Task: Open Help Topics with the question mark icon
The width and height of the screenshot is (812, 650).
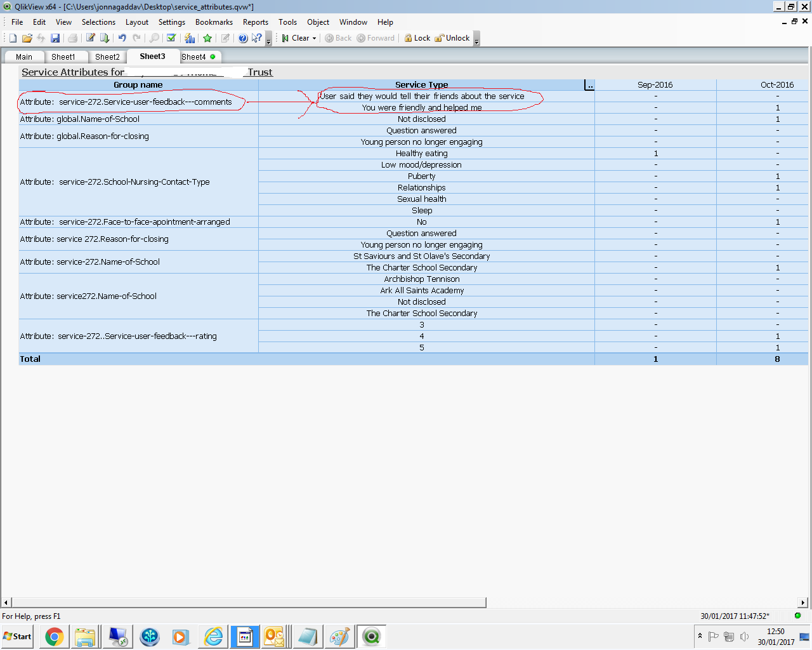Action: [243, 38]
